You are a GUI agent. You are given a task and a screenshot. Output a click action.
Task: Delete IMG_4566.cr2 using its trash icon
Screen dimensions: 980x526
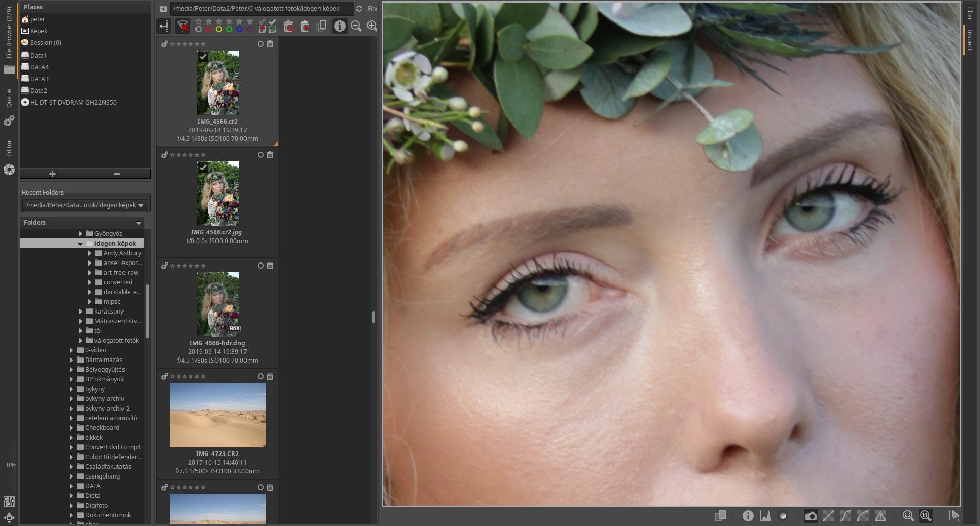tap(270, 44)
